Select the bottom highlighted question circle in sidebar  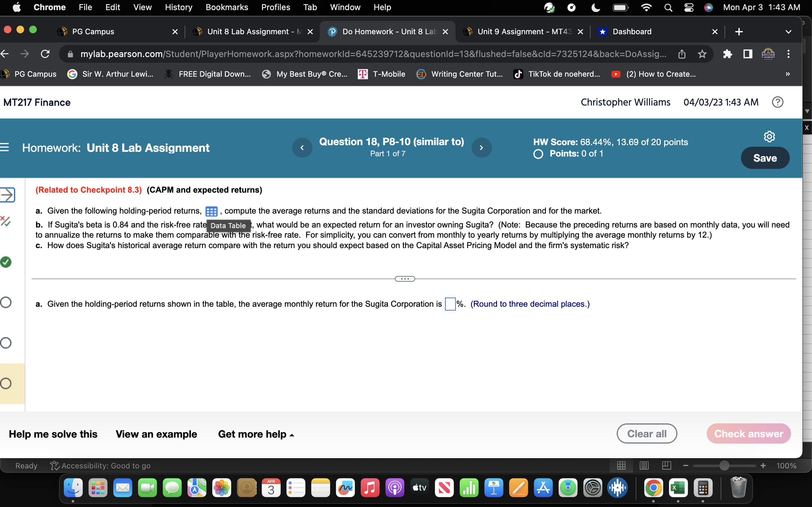(x=5, y=382)
